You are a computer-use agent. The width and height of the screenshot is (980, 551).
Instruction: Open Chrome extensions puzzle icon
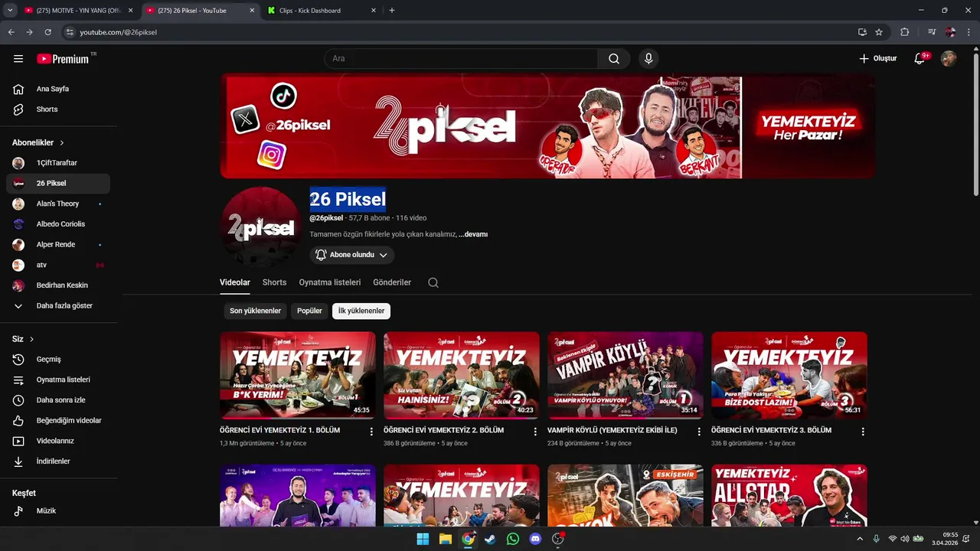point(905,32)
